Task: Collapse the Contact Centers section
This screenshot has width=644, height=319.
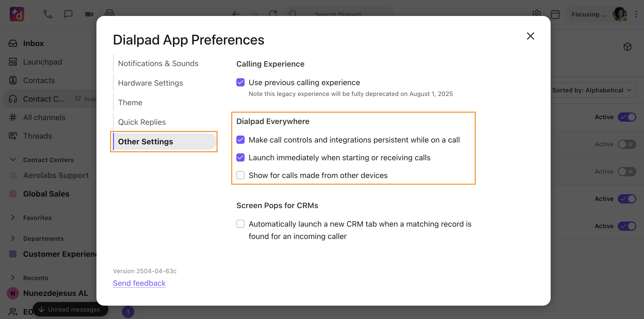Action: [13, 160]
